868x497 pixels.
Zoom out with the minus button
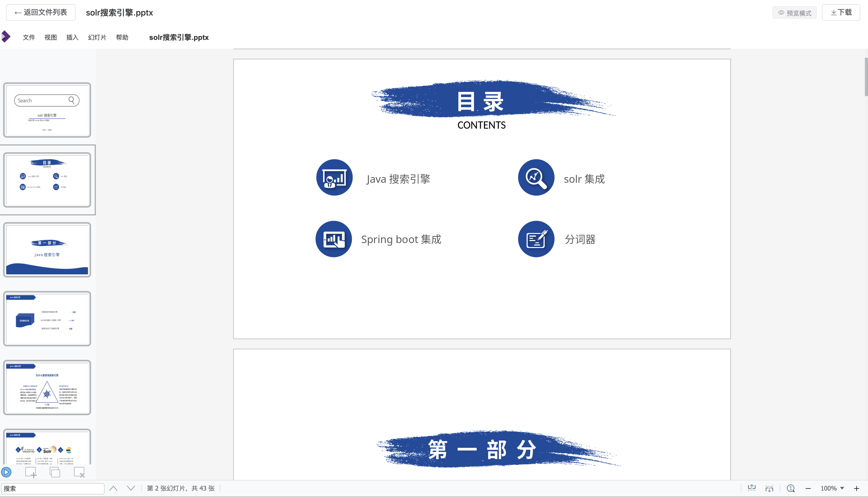pos(808,488)
